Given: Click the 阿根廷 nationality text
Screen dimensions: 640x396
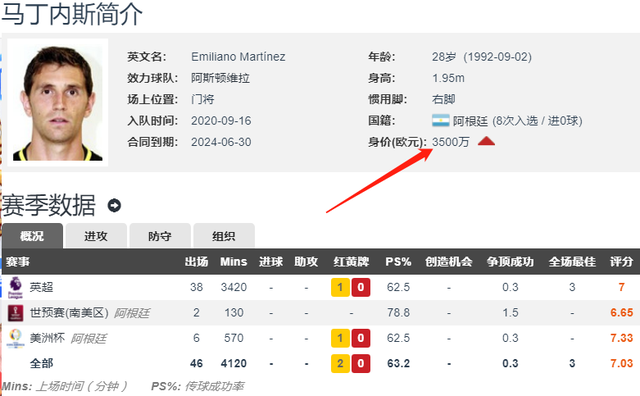Looking at the screenshot, I should pyautogui.click(x=470, y=121).
